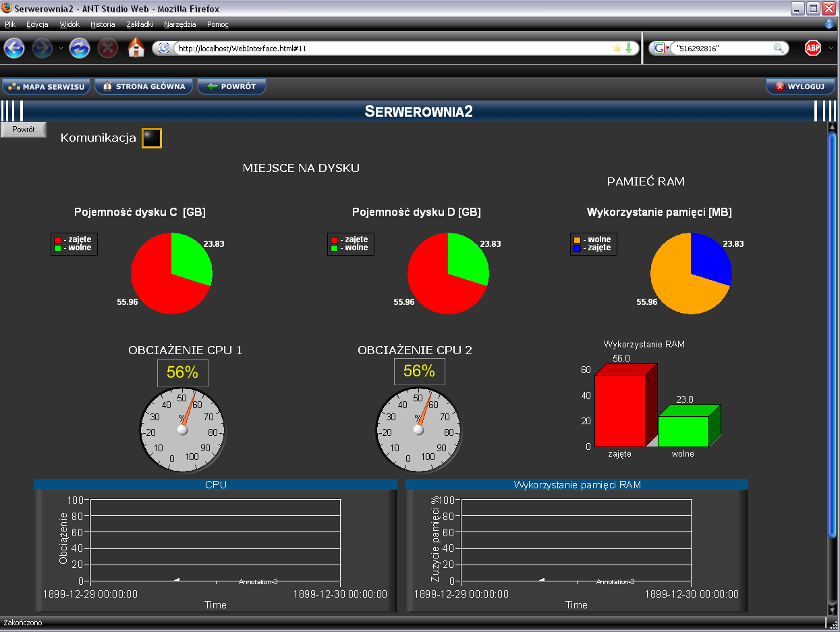
Task: Go to the browser Home page icon
Action: click(136, 48)
